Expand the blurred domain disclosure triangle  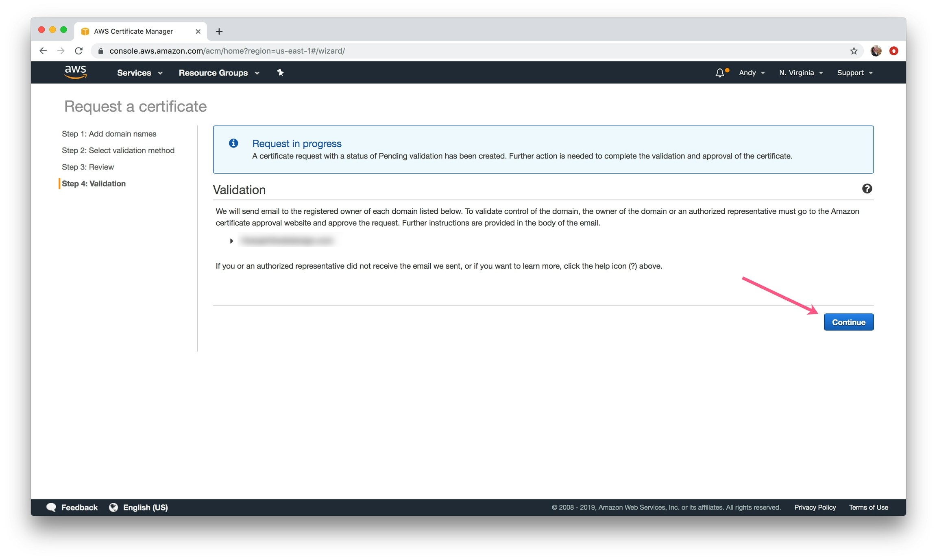pyautogui.click(x=231, y=241)
